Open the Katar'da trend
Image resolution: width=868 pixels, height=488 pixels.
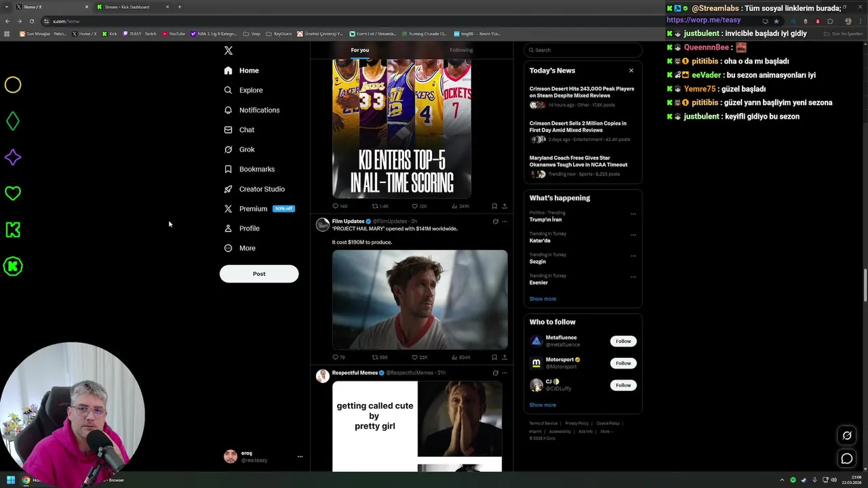[540, 241]
